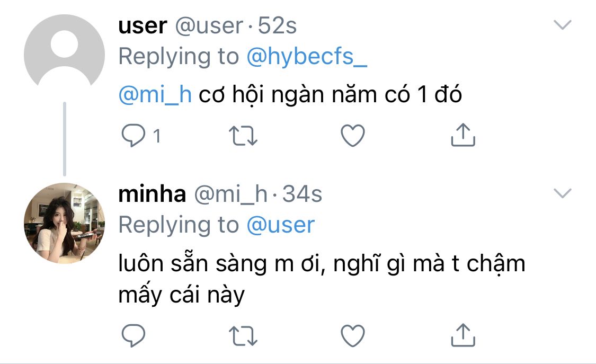Open the profile via bold name "user"

[x=143, y=26]
